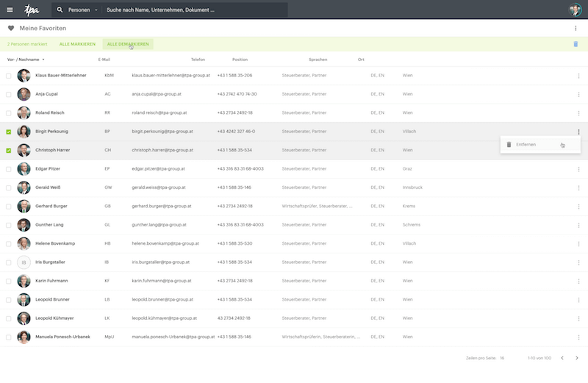
Task: Click email klaus.bauer-mitterlehner@tpa-group.at
Action: [x=171, y=76]
